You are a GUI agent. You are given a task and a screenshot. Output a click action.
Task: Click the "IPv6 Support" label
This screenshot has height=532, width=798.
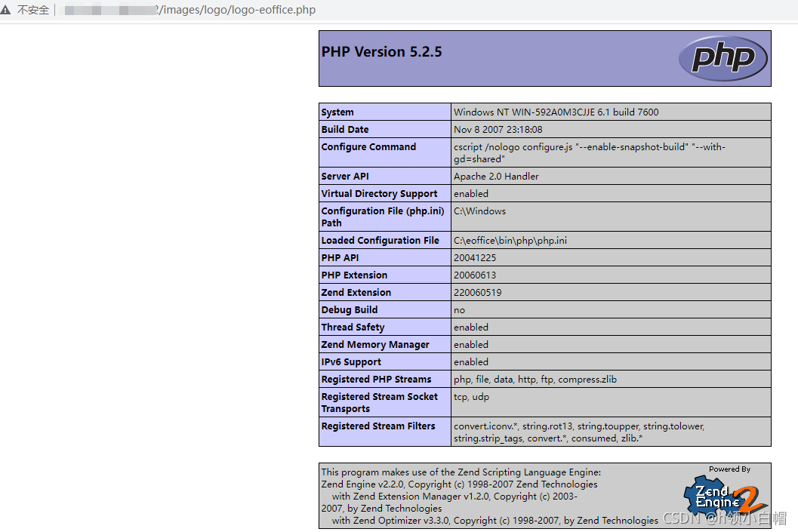click(x=351, y=361)
